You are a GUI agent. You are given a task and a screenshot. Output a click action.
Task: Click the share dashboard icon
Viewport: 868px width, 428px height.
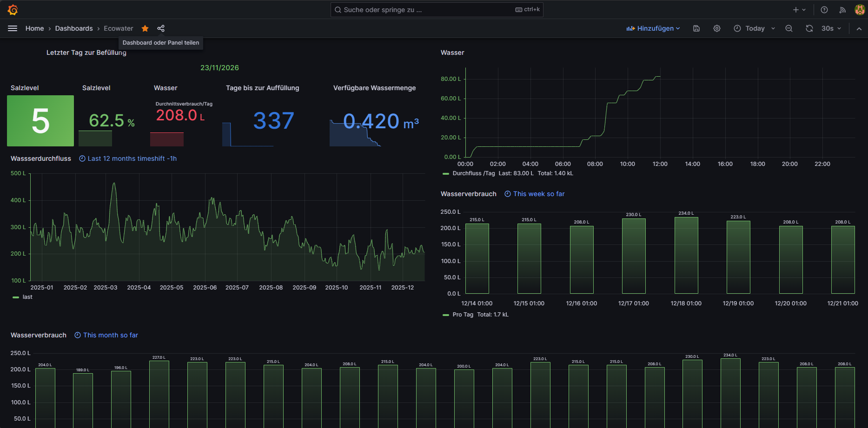(161, 28)
